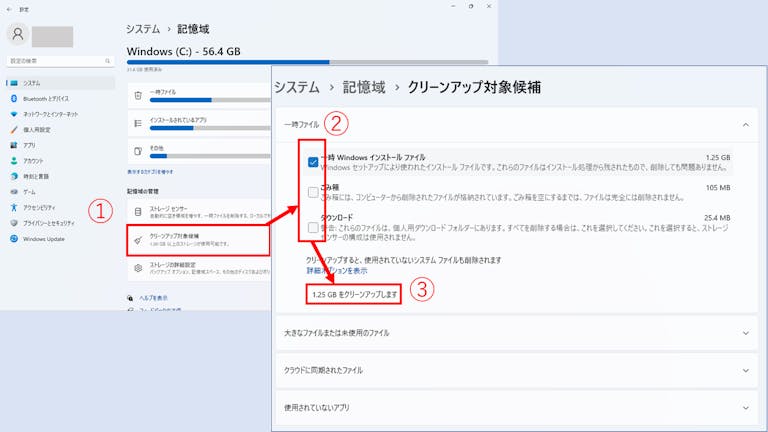Click システム breadcrumb in background Settings window
Screen dimensions: 768x432
click(143, 29)
